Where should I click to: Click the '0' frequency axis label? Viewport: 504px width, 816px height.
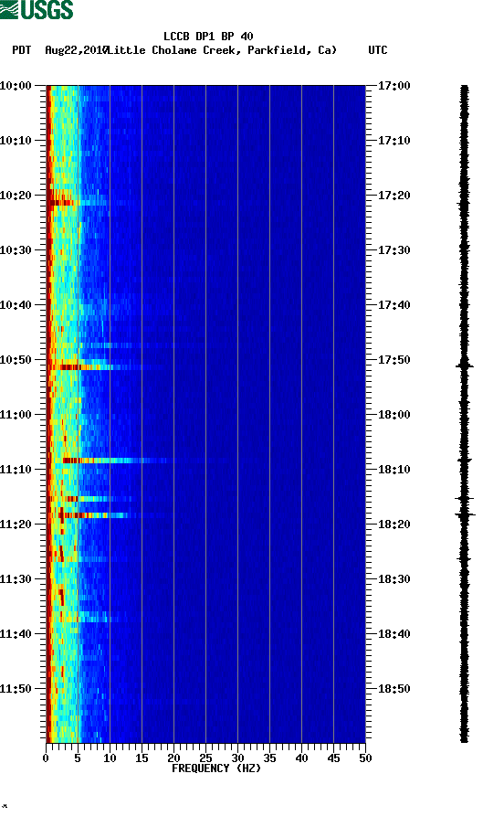[x=46, y=758]
